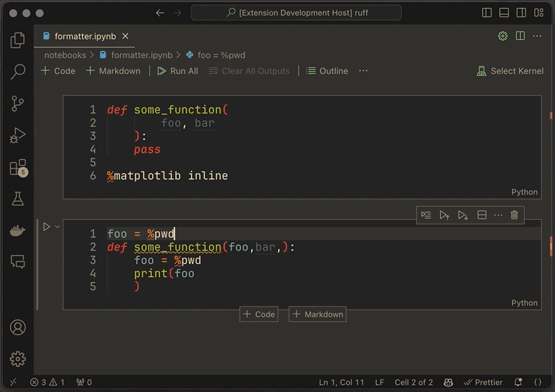Add a Markdown cell from top toolbar
The height and width of the screenshot is (392, 555).
tap(113, 71)
